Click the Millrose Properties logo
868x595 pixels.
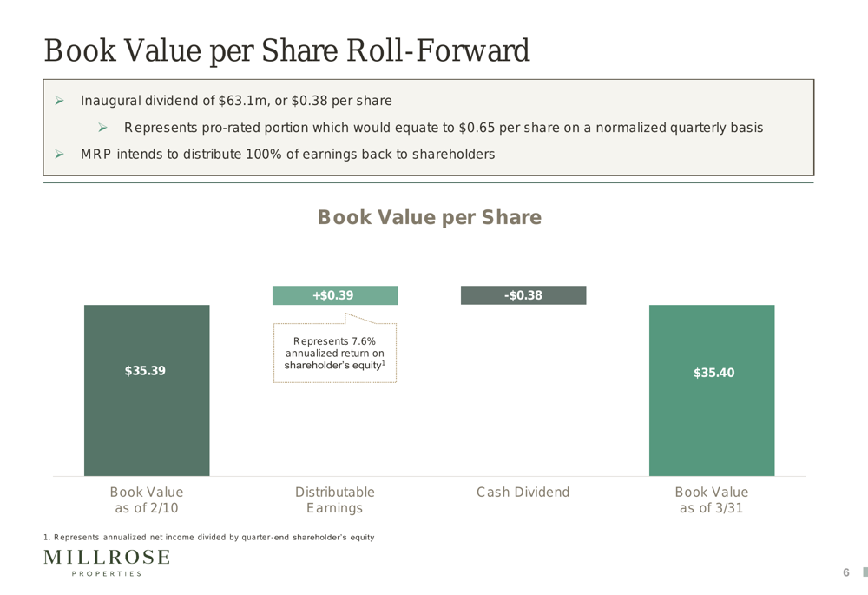[x=107, y=562]
